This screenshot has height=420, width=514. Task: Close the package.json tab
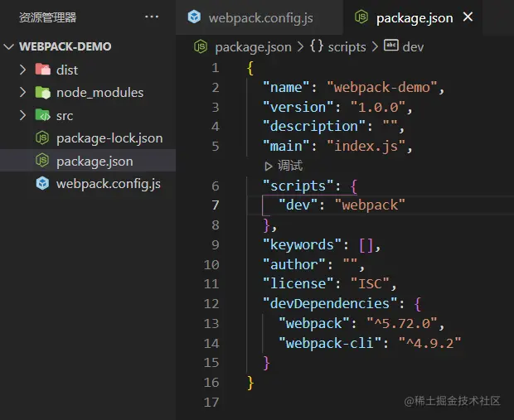click(x=468, y=17)
